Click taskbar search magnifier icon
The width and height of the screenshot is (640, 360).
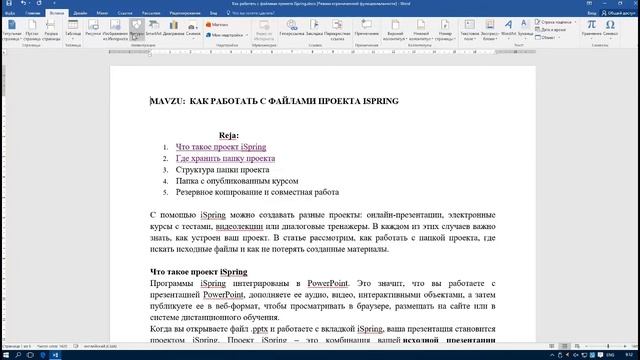pos(18,355)
